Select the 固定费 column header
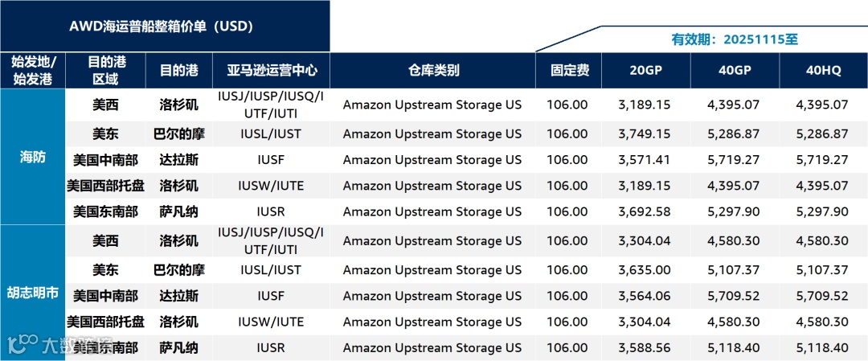This screenshot has width=868, height=361. tap(568, 70)
